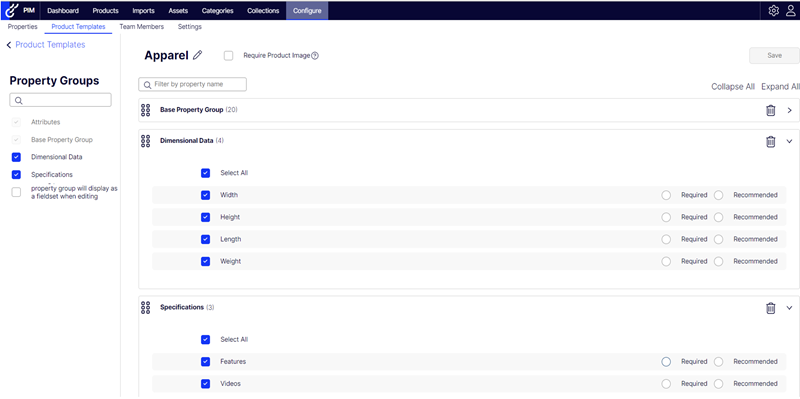Switch to the Properties tab
Screen dimensions: 800x399
coord(22,27)
